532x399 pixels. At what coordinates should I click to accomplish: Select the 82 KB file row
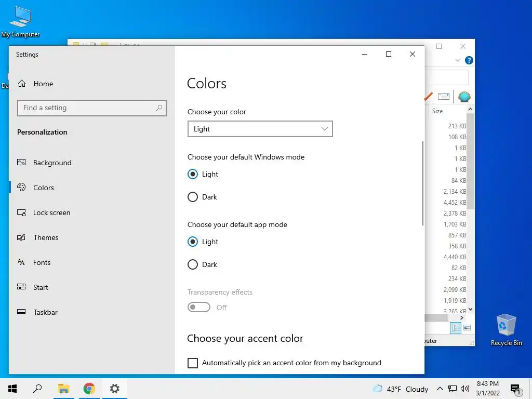pos(459,268)
